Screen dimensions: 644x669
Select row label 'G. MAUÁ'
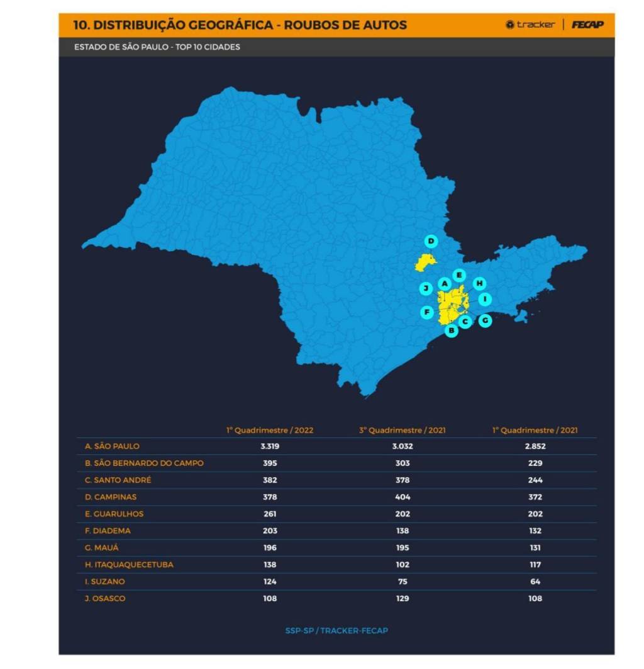[x=102, y=548]
